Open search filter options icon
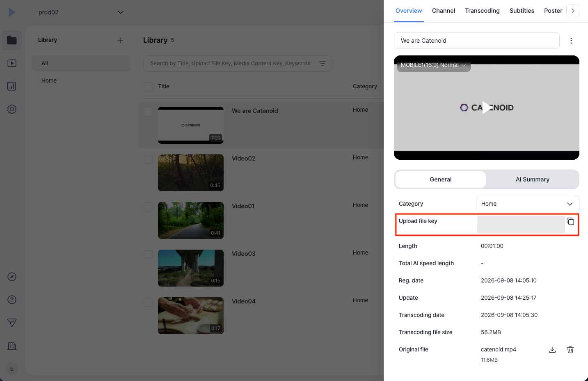Viewport: 588px width, 381px height. coord(323,64)
